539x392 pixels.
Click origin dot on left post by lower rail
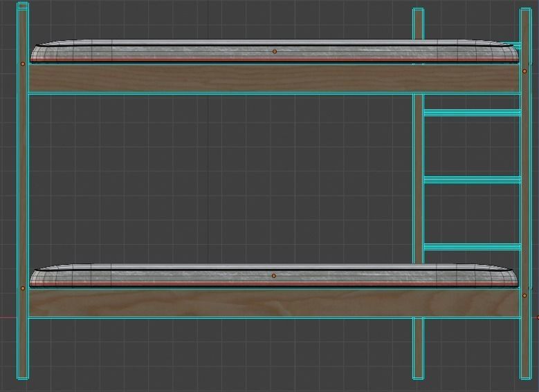pyautogui.click(x=23, y=288)
